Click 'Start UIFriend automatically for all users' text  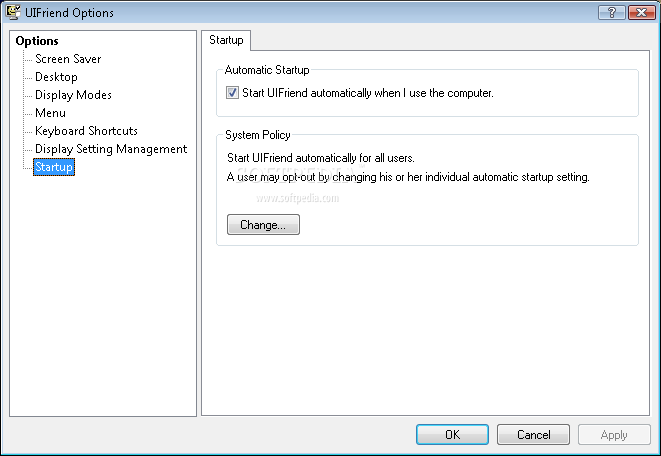tap(321, 158)
